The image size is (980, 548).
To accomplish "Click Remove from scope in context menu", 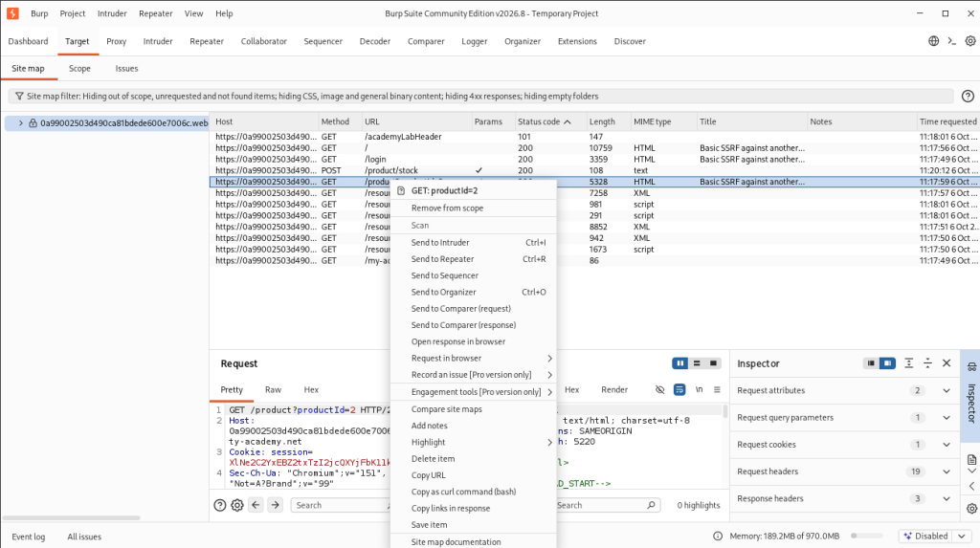I will point(473,208).
